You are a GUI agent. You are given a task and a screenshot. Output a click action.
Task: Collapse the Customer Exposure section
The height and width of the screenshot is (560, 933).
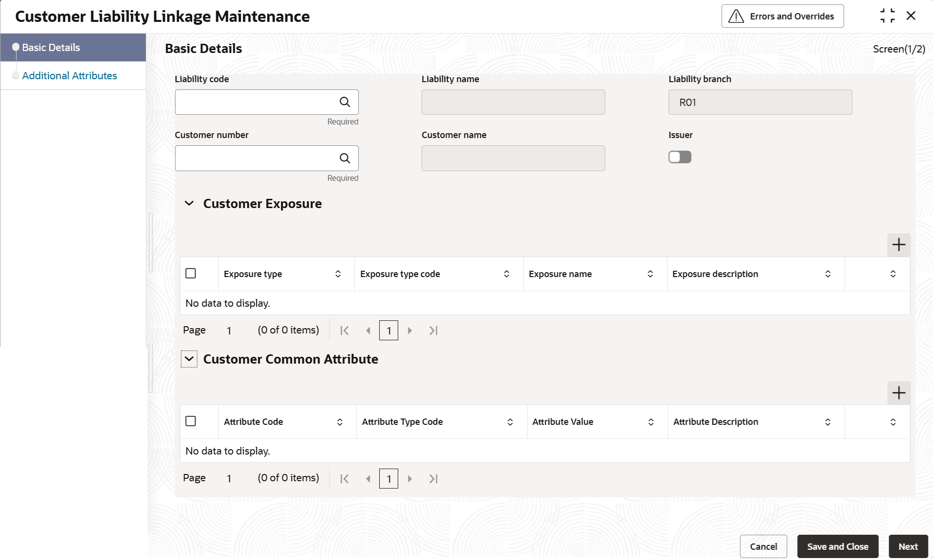pyautogui.click(x=189, y=204)
